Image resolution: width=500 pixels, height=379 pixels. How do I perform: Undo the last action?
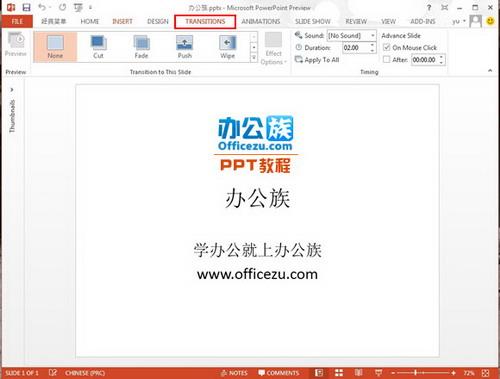(42, 7)
